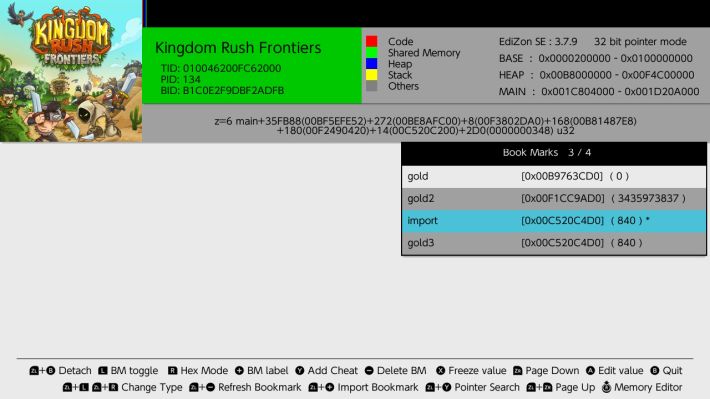The width and height of the screenshot is (710, 399).
Task: Click the minus icon for Delete BM
Action: [369, 370]
